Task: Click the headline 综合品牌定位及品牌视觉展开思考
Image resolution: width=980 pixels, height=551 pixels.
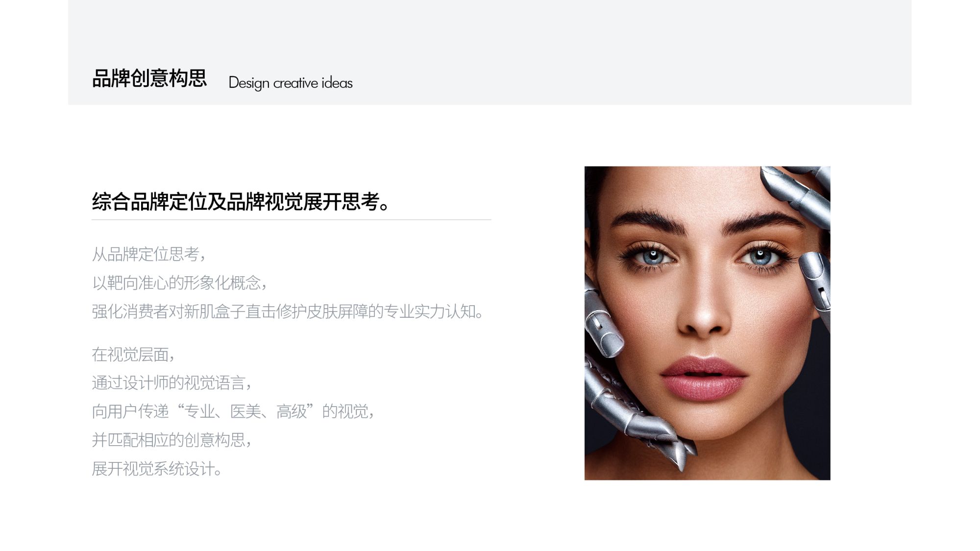Action: [x=241, y=202]
